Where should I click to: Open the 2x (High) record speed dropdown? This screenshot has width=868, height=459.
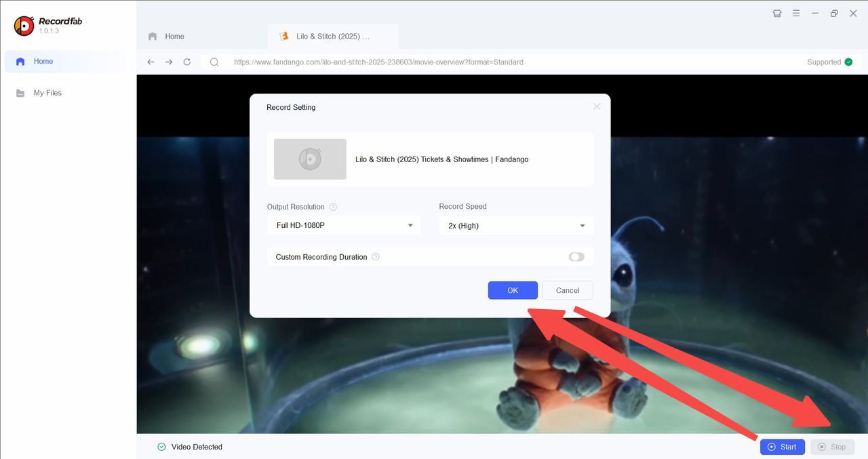tap(516, 225)
